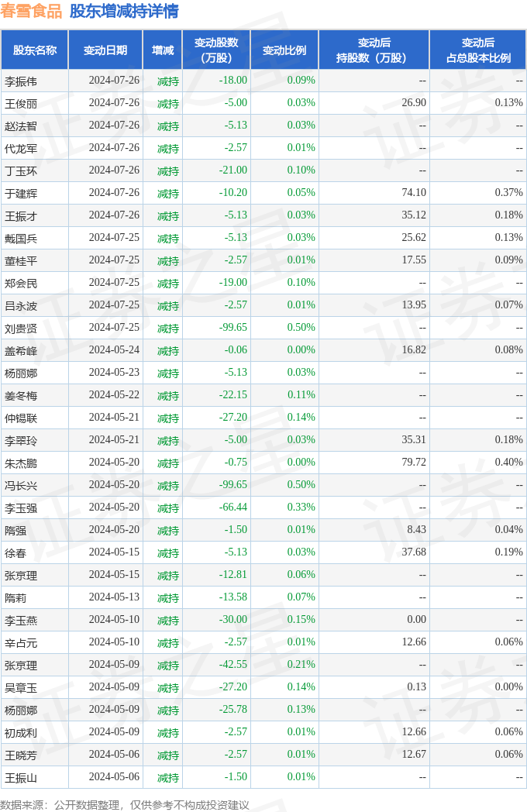Select the 变动后占总股本比例 column header
The image size is (527, 812).
[x=478, y=50]
